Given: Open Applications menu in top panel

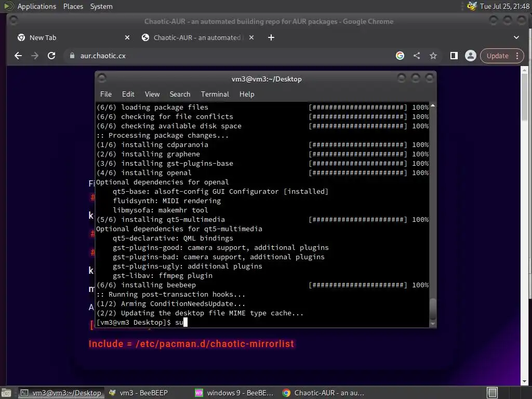Looking at the screenshot, I should [37, 6].
